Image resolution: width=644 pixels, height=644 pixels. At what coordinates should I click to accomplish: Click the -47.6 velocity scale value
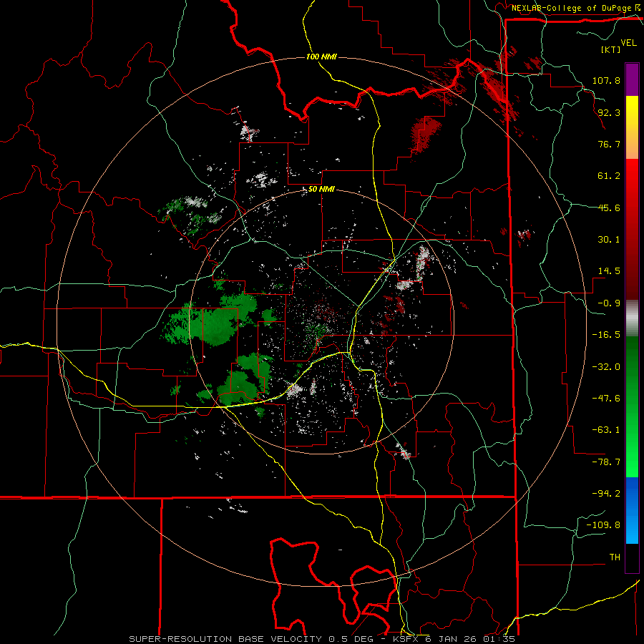606,399
